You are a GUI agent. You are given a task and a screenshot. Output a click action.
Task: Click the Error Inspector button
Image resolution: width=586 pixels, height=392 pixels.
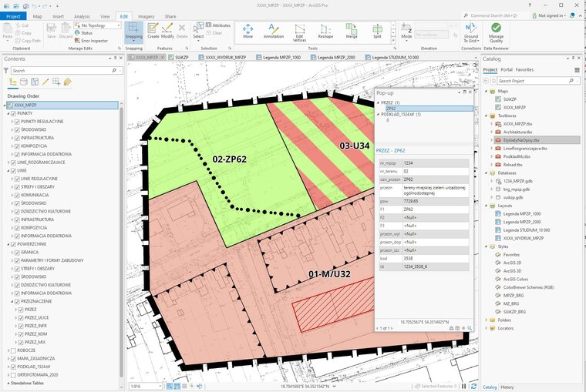[92, 40]
